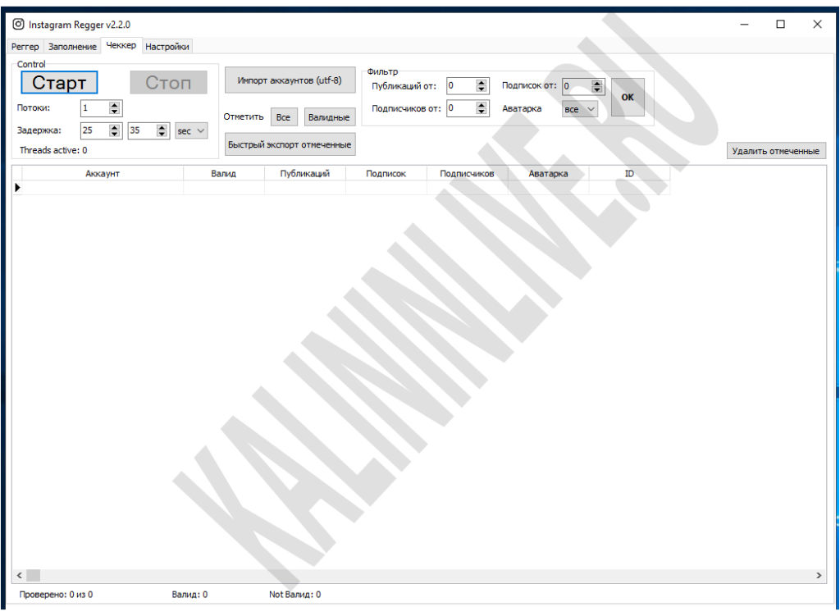Sort by Валид column header
The height and width of the screenshot is (616, 840).
click(223, 174)
